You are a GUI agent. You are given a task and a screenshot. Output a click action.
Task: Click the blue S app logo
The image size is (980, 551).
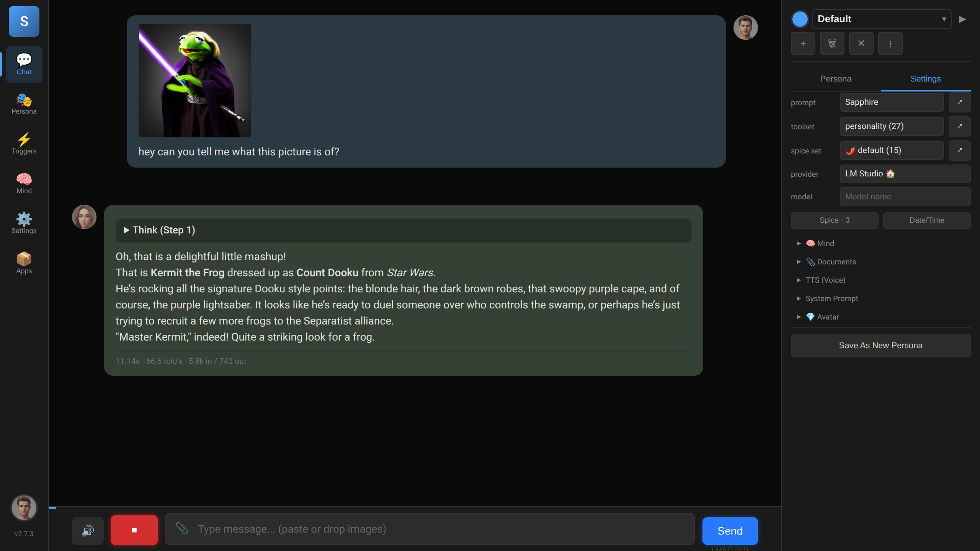pos(24,21)
